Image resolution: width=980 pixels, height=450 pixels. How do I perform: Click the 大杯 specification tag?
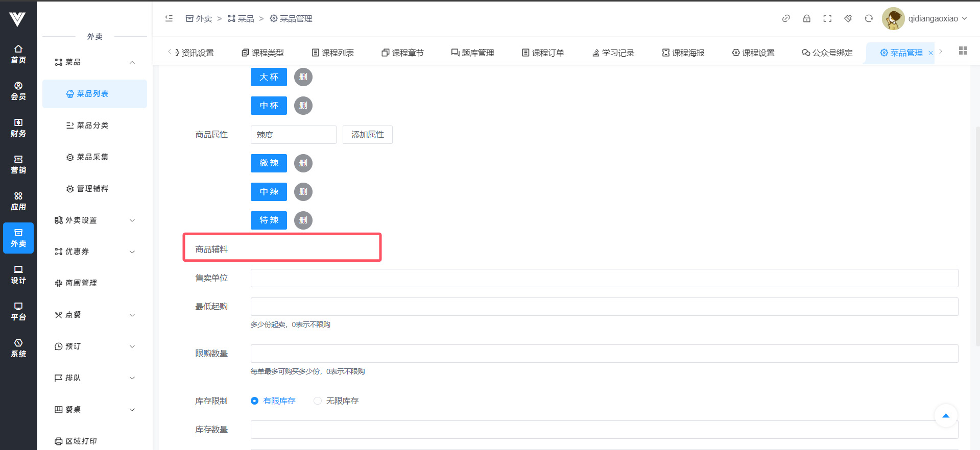click(269, 77)
